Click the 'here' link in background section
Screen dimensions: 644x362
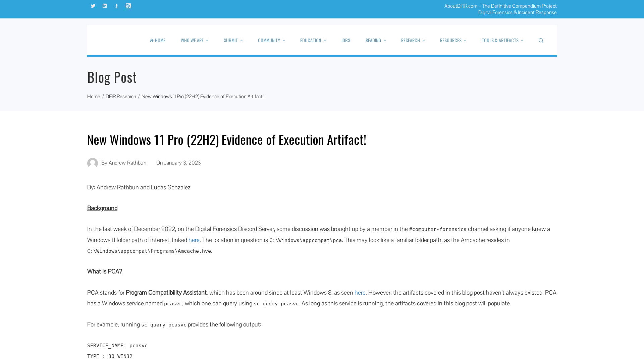[x=194, y=240]
